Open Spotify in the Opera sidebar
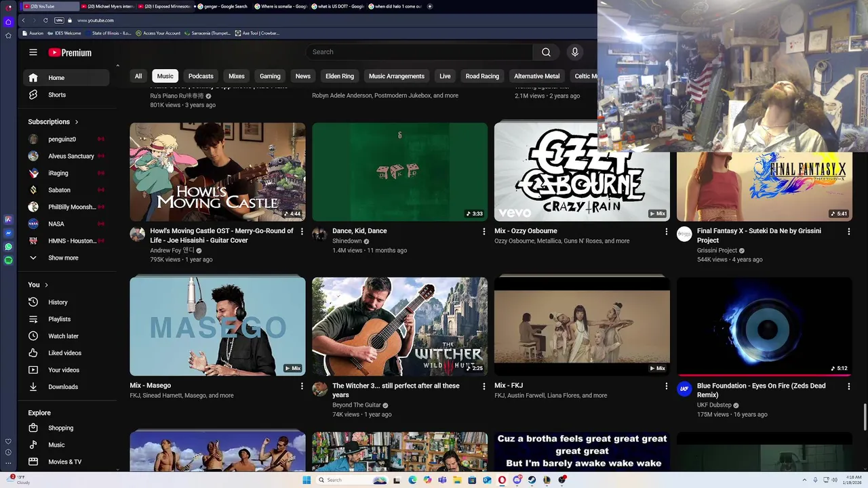The height and width of the screenshot is (488, 868). tap(8, 260)
